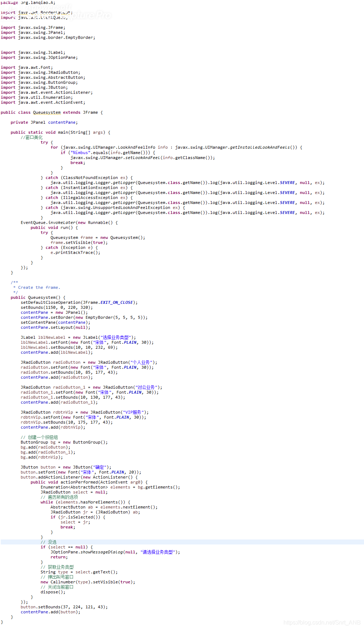Click 'setBounds(1150, 0, 220, 320);' line
Image resolution: width=364 pixels, height=629 pixels.
57,307
